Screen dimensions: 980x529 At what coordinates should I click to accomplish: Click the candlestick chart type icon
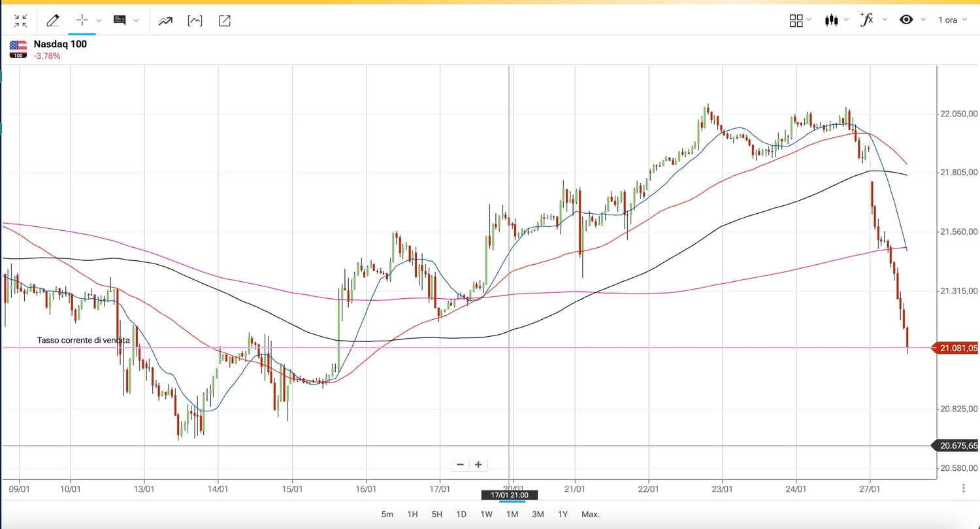tap(831, 20)
